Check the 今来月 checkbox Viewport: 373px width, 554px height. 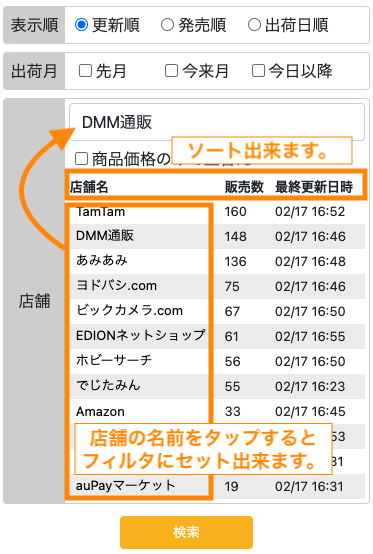pos(172,71)
